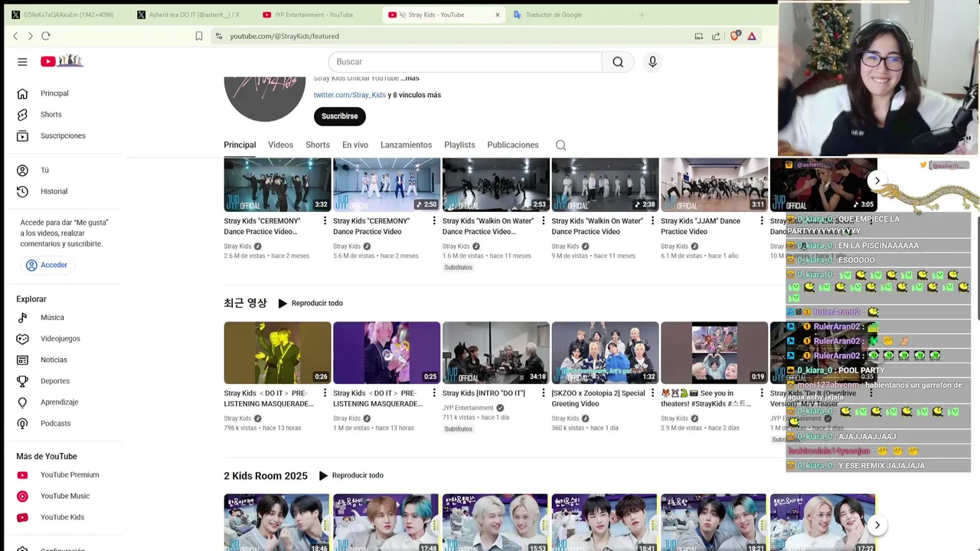Click the share icon in address bar
The image size is (980, 551).
pos(716,36)
